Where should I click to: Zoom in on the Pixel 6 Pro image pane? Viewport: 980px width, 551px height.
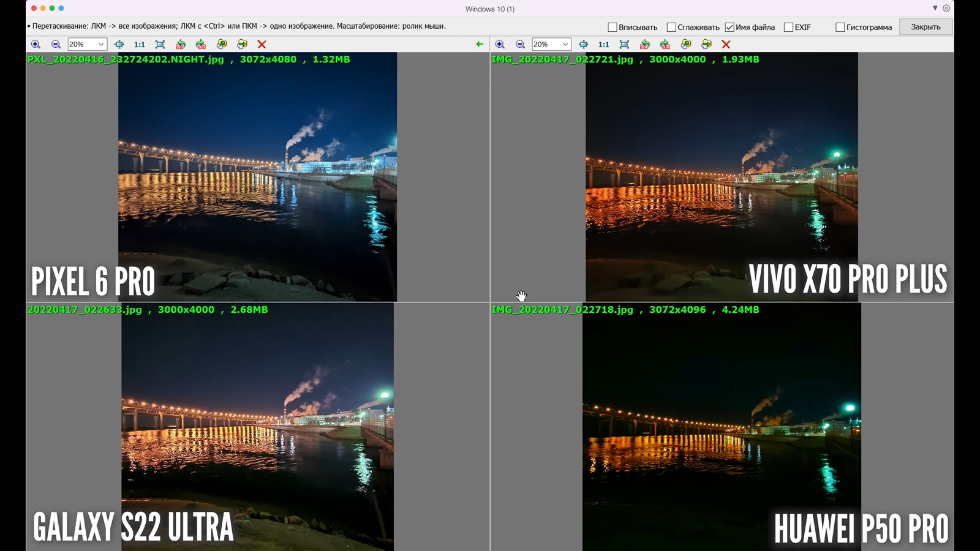(36, 44)
